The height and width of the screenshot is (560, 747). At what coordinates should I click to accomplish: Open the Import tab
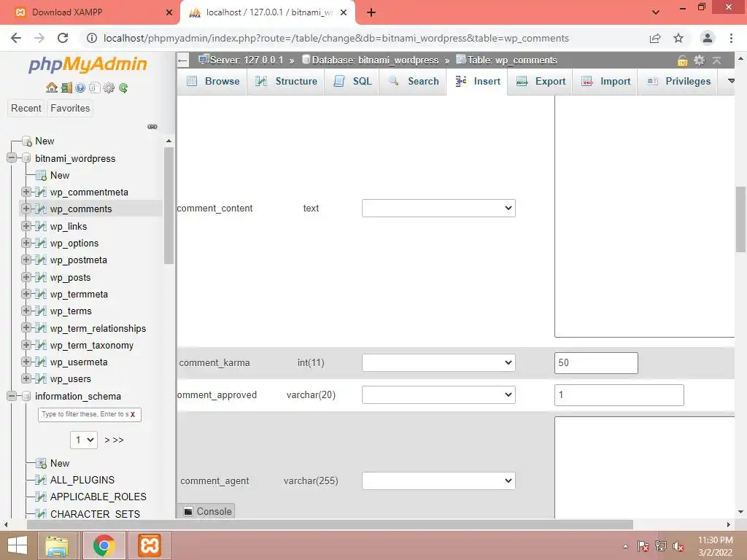[605, 82]
